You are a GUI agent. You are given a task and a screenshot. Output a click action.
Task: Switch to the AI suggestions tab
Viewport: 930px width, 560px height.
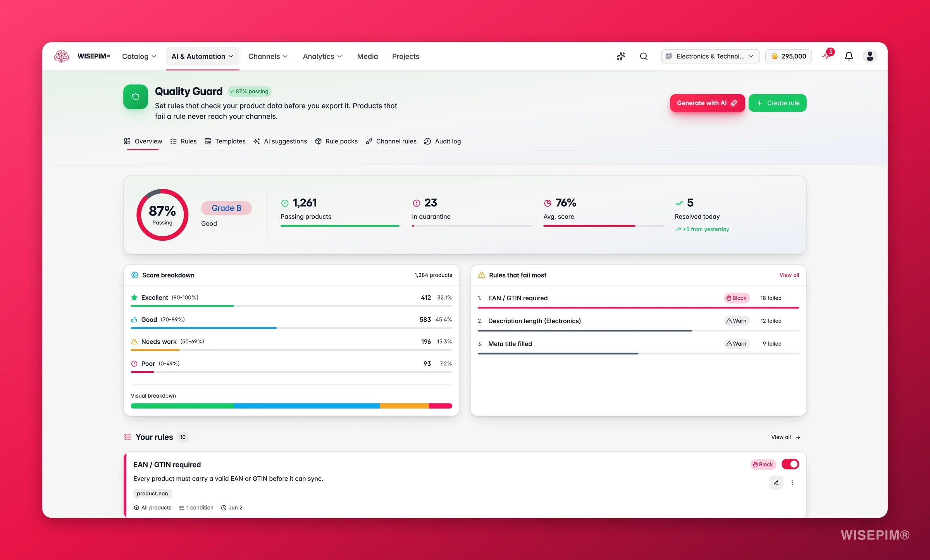280,141
